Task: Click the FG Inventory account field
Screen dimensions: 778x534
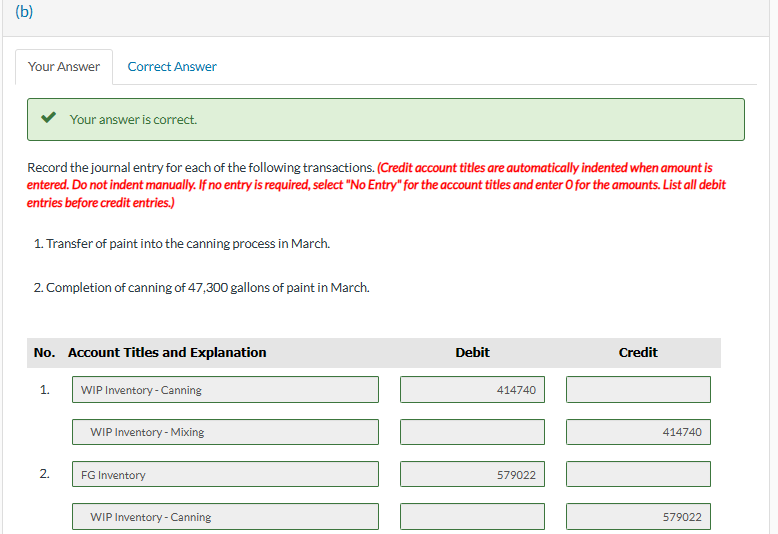Action: click(225, 474)
